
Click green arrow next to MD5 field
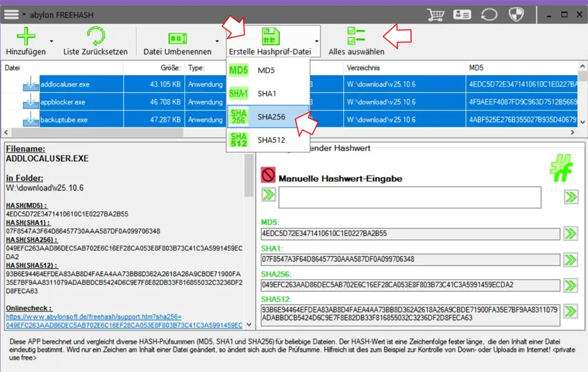point(570,234)
